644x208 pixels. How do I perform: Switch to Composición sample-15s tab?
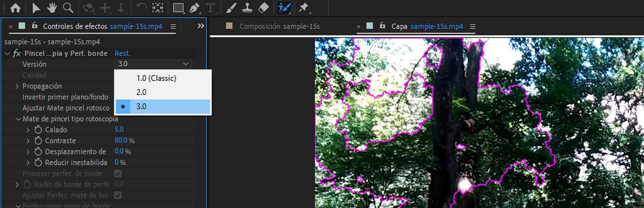tap(279, 26)
